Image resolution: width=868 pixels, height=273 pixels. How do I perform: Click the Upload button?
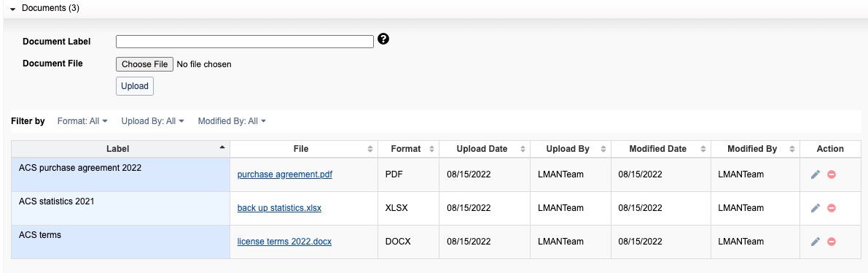[135, 86]
